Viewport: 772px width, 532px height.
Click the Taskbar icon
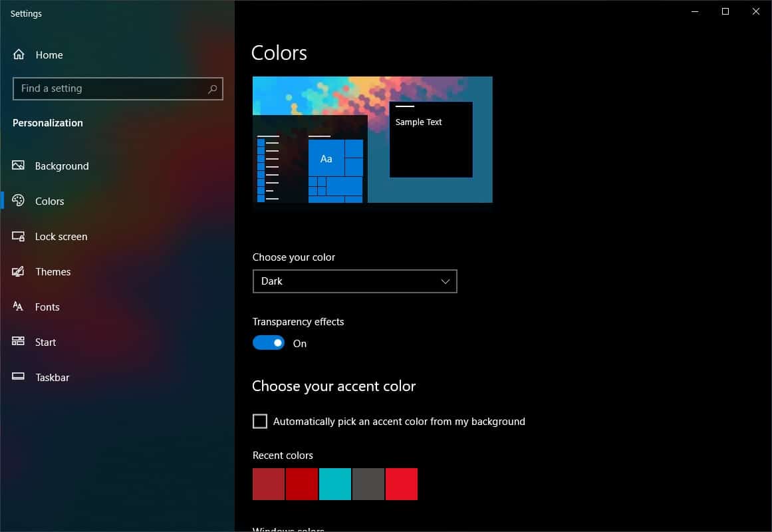point(18,377)
